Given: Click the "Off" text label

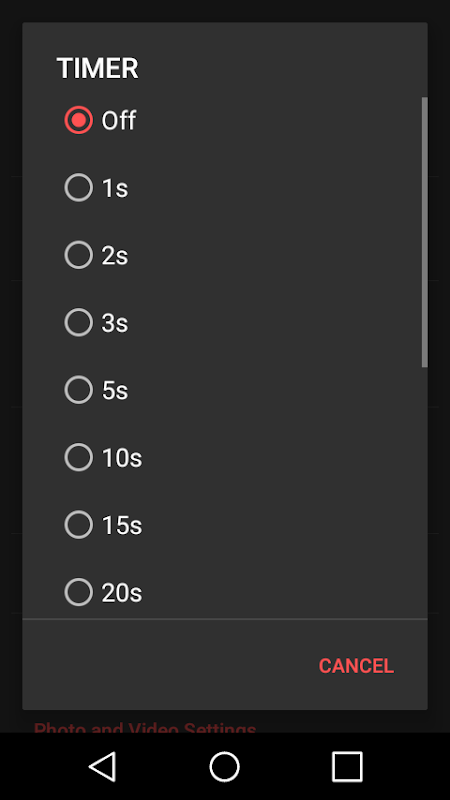Looking at the screenshot, I should point(118,121).
